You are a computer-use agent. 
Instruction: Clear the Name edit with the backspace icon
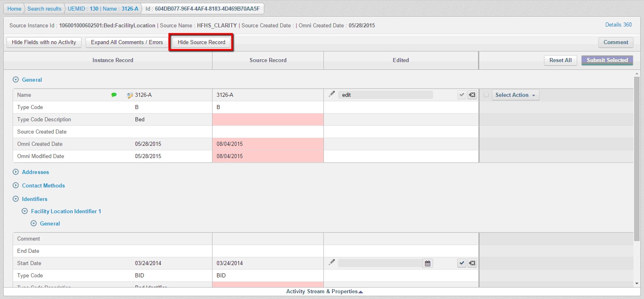472,95
